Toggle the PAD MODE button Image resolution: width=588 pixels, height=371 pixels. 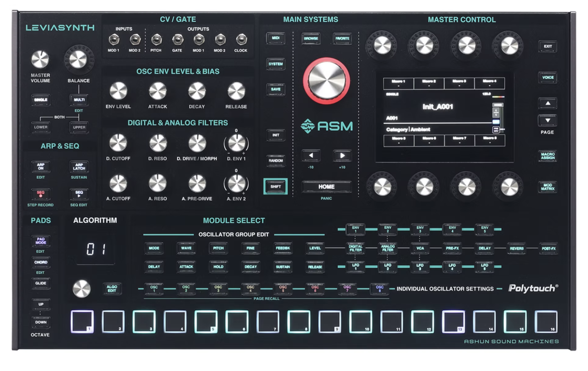(40, 241)
